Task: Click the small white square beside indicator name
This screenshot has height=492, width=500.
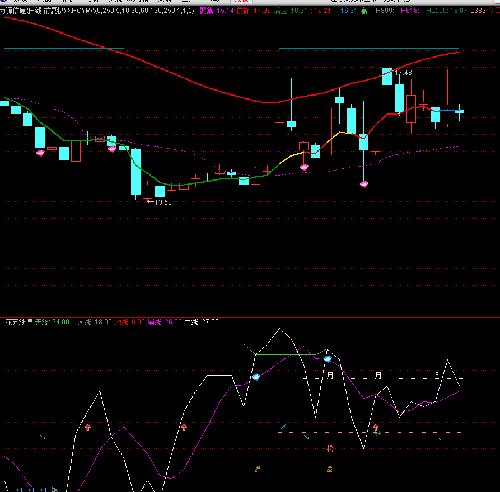Action: [30, 321]
